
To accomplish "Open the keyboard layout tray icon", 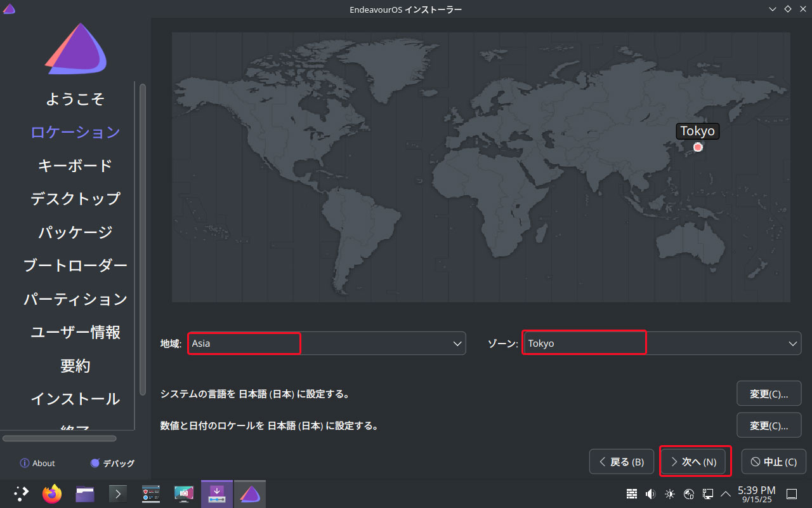I will [x=632, y=494].
